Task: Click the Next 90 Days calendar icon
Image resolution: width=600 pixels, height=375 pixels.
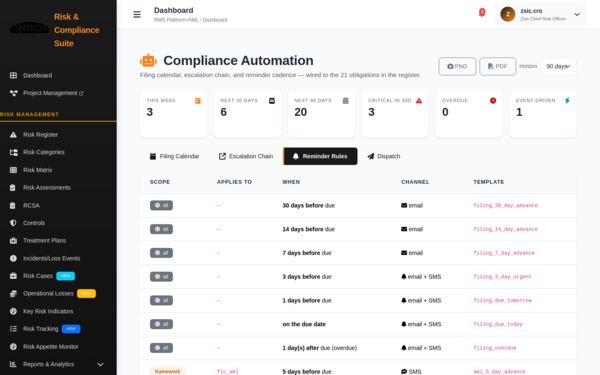Action: pos(346,101)
